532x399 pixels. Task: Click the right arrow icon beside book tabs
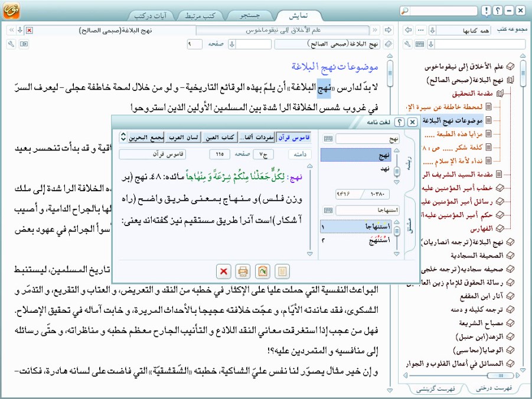[388, 30]
